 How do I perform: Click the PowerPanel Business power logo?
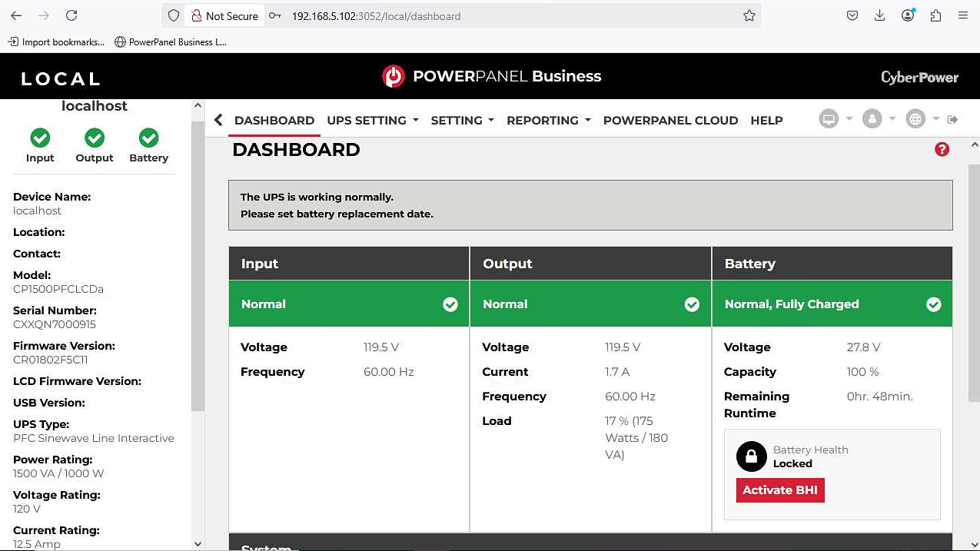pos(394,76)
